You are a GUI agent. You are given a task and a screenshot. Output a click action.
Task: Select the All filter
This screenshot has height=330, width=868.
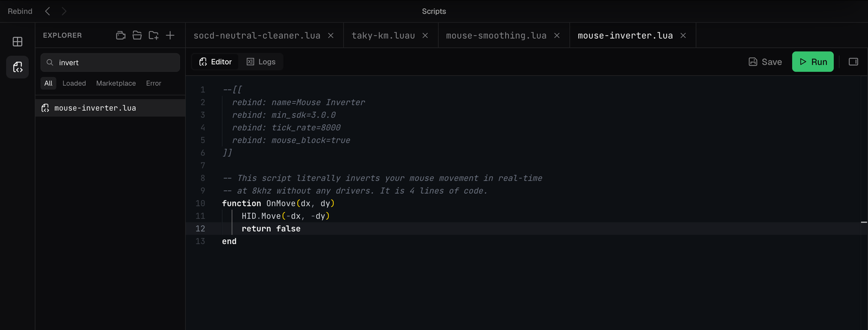[48, 83]
